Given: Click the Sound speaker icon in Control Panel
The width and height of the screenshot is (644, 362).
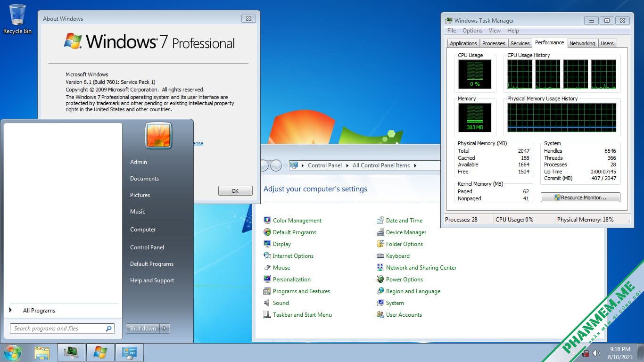Looking at the screenshot, I should (x=267, y=303).
